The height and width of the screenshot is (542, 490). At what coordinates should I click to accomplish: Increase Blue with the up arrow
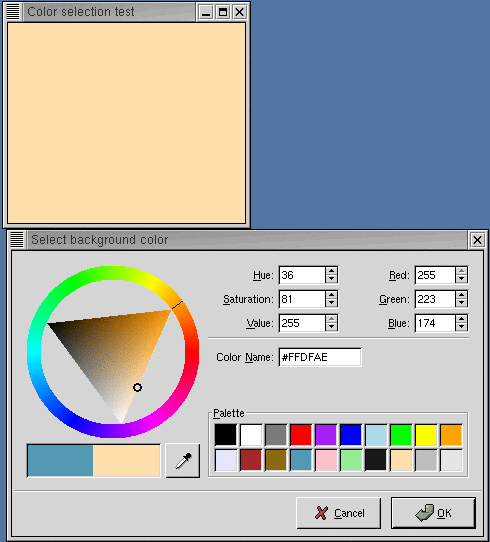461,319
